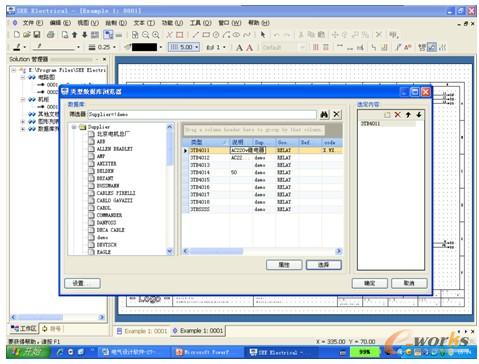Click the Redo toolbar icon
Image resolution: width=479 pixels, height=364 pixels.
click(x=287, y=35)
